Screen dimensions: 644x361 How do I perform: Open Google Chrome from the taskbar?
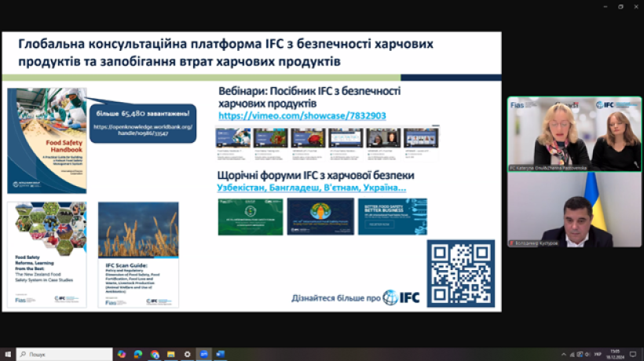(155, 354)
